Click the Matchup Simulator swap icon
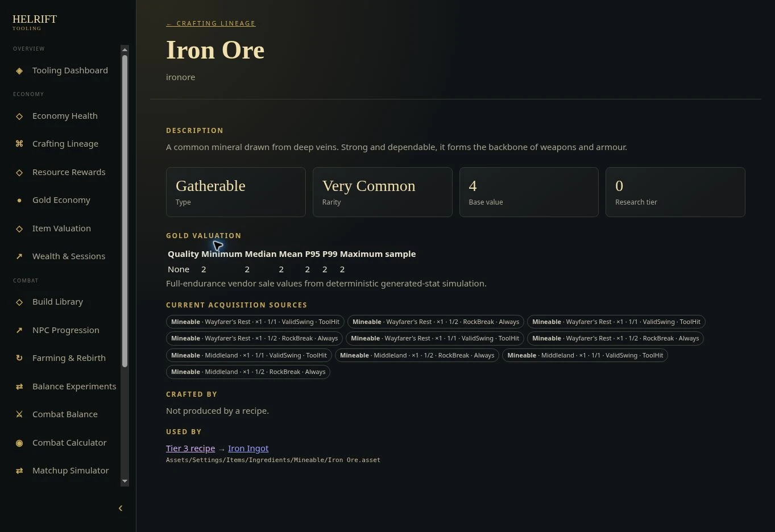The width and height of the screenshot is (775, 532). [19, 471]
